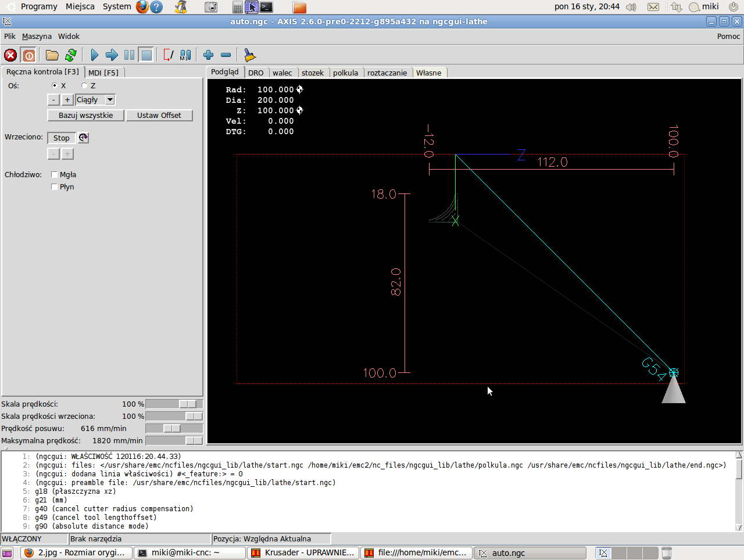This screenshot has height=560, width=744.
Task: Open the screenshot camera launcher
Action: tap(212, 7)
